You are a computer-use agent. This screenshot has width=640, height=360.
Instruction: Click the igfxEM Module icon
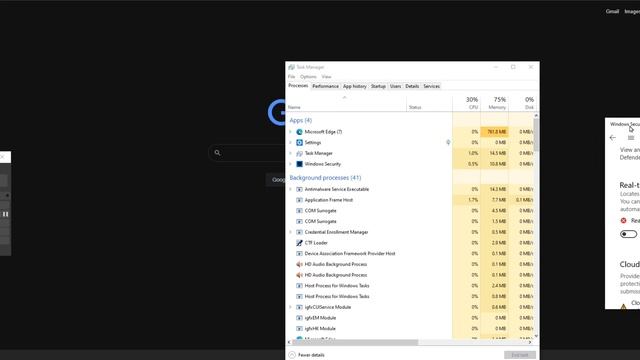click(299, 318)
